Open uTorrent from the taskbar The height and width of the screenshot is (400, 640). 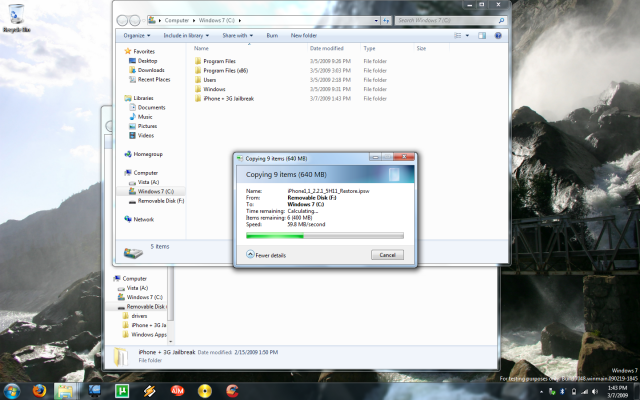click(122, 391)
